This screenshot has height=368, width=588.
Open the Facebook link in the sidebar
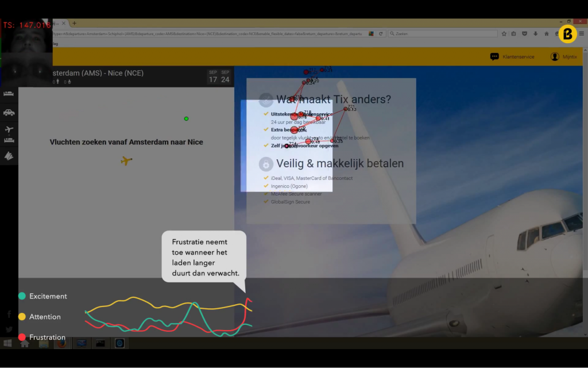(x=9, y=315)
